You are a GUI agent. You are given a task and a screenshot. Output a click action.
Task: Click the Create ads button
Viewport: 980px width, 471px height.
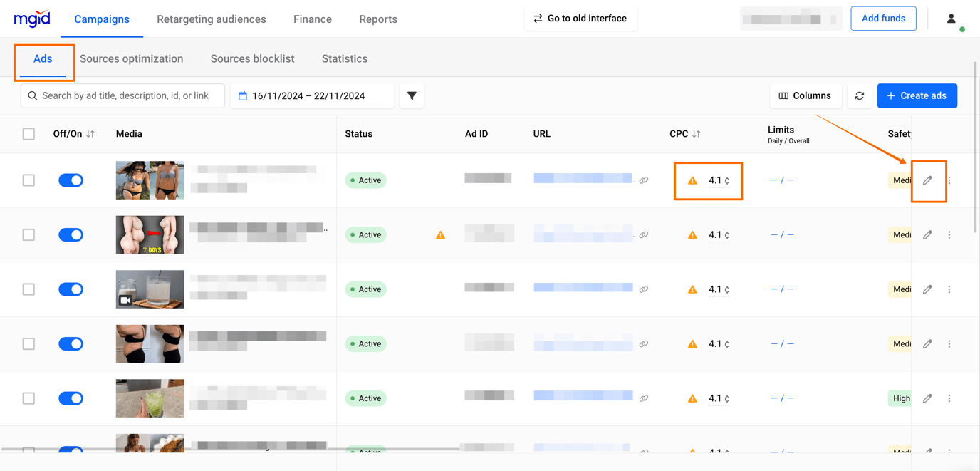pos(917,95)
